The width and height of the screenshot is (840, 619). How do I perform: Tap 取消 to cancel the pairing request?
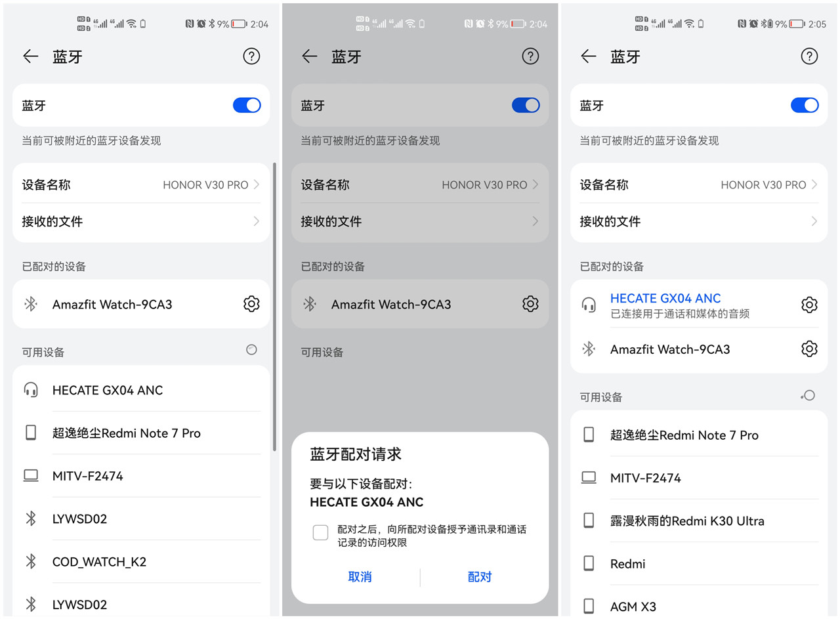coord(360,577)
